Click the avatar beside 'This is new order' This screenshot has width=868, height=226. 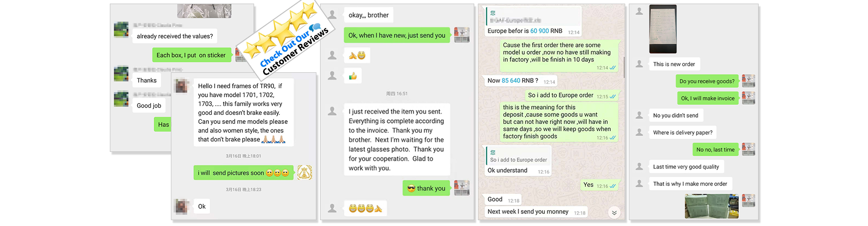click(x=639, y=64)
